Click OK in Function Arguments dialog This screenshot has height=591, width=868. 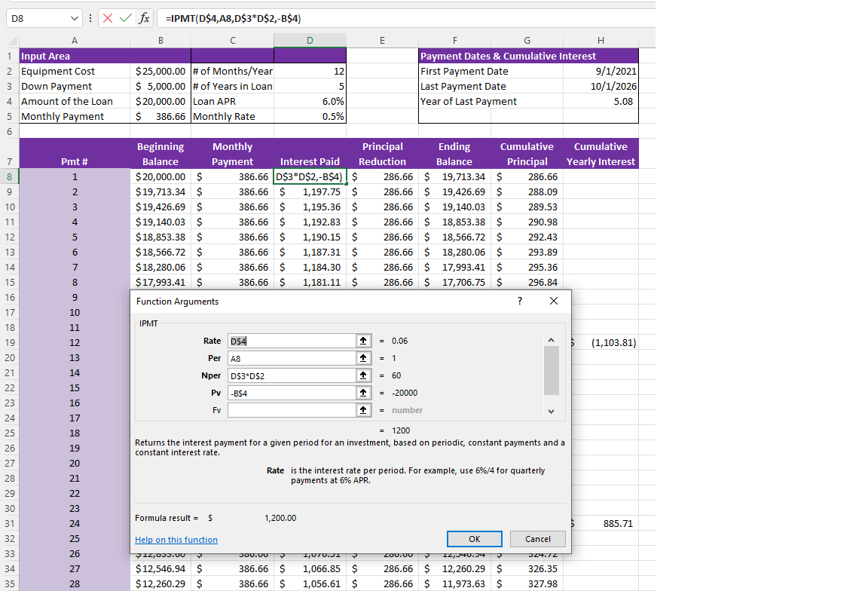475,539
